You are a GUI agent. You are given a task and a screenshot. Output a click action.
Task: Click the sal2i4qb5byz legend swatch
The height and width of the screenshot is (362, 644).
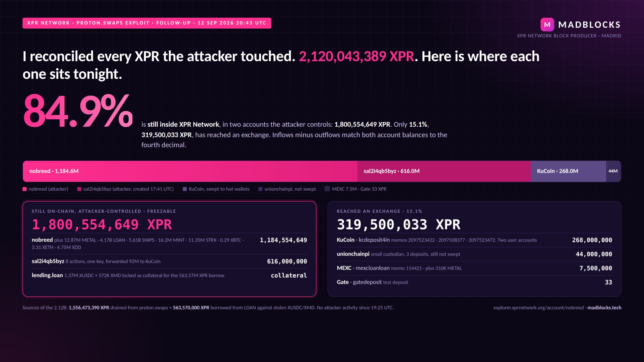click(x=79, y=189)
